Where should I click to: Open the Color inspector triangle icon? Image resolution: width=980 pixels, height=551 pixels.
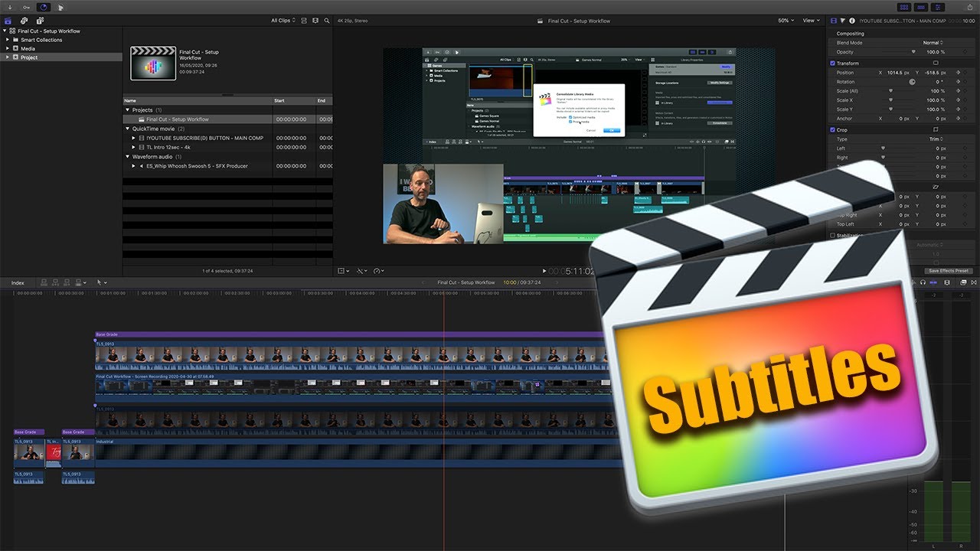pyautogui.click(x=842, y=21)
